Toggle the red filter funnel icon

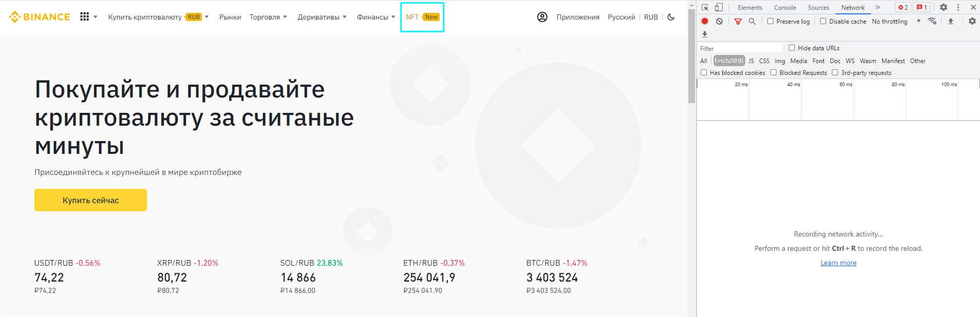click(x=738, y=21)
